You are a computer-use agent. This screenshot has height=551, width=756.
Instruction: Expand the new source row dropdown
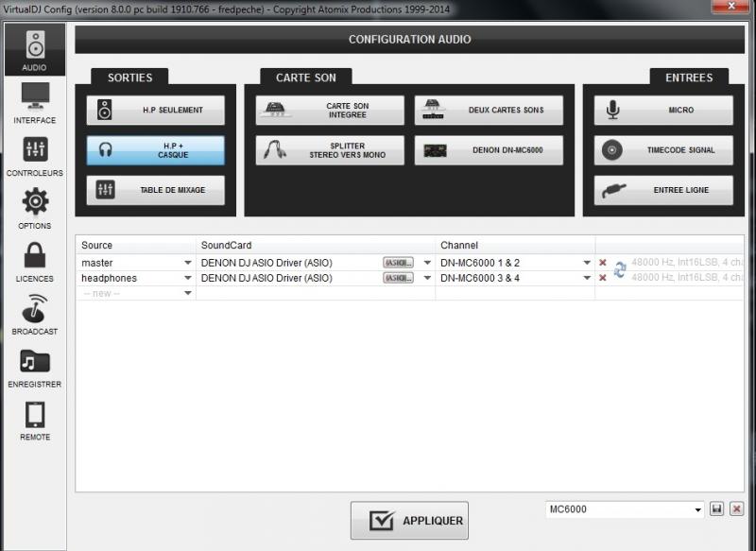click(x=187, y=293)
